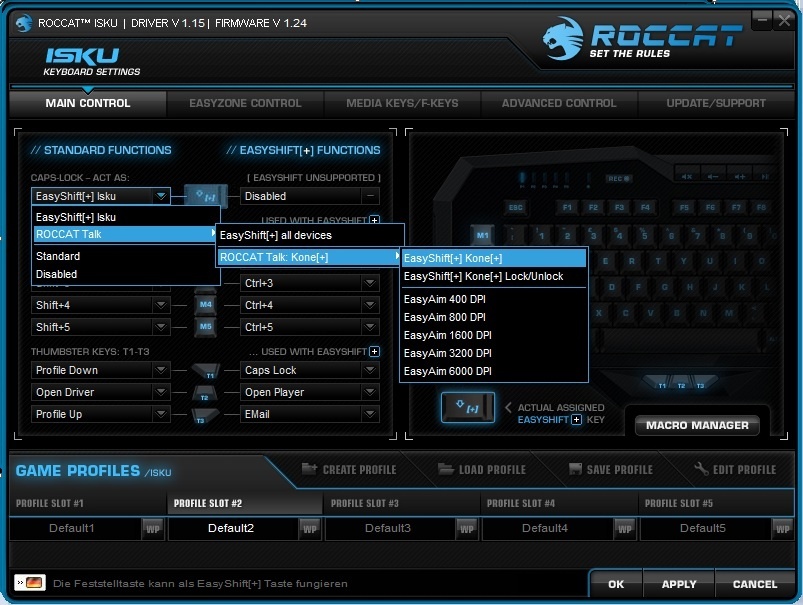Click Save Profile
Image resolution: width=803 pixels, height=605 pixels.
coord(611,469)
